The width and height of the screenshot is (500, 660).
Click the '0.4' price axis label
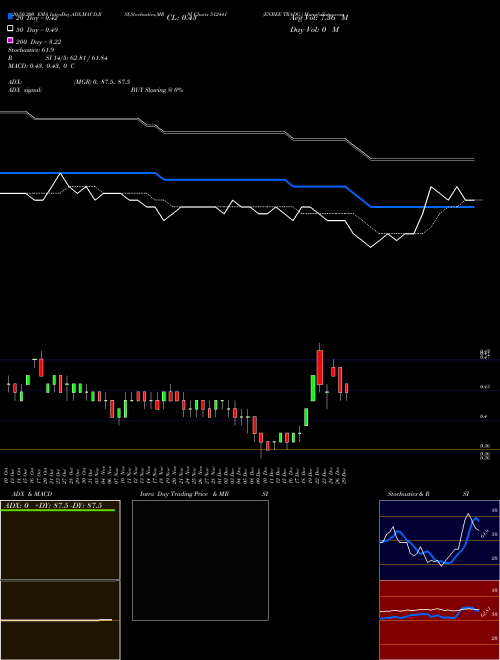click(x=484, y=416)
